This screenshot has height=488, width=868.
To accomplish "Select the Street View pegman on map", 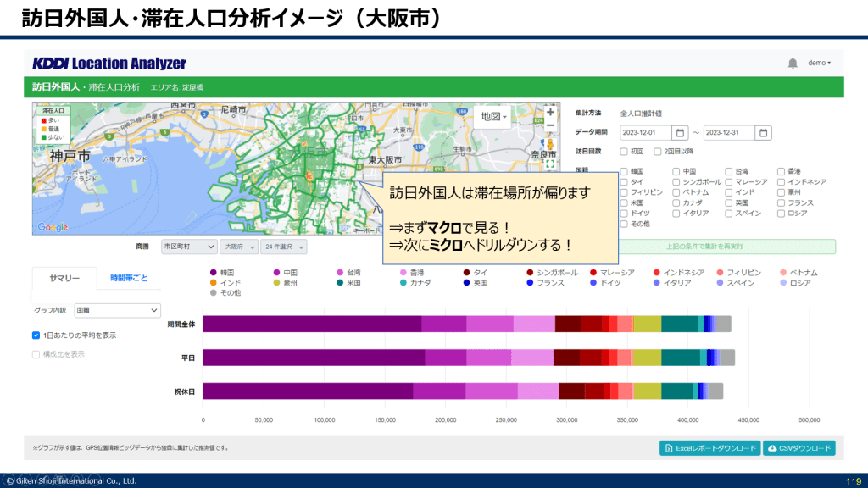I will coord(549,146).
